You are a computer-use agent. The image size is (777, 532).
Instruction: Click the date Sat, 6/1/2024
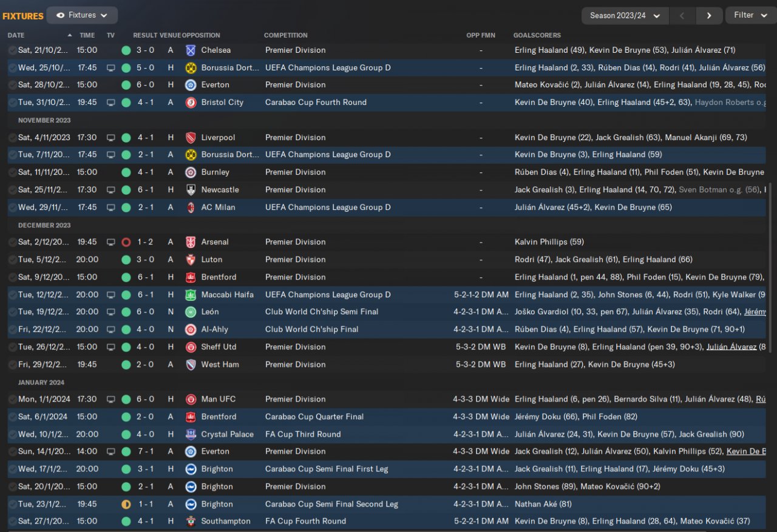click(x=42, y=417)
